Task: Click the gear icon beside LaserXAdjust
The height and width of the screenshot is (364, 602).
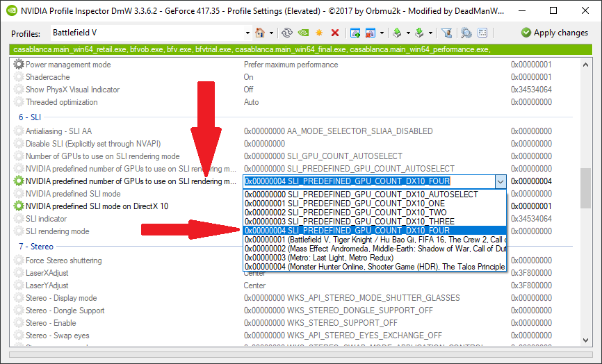Action: [x=19, y=273]
